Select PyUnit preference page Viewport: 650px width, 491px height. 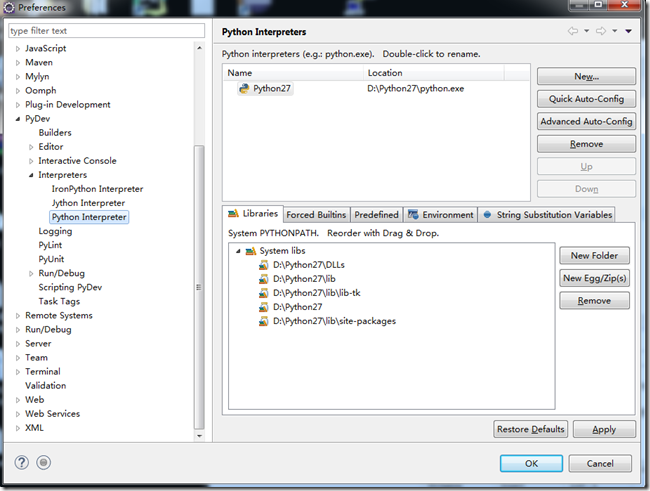click(x=51, y=259)
